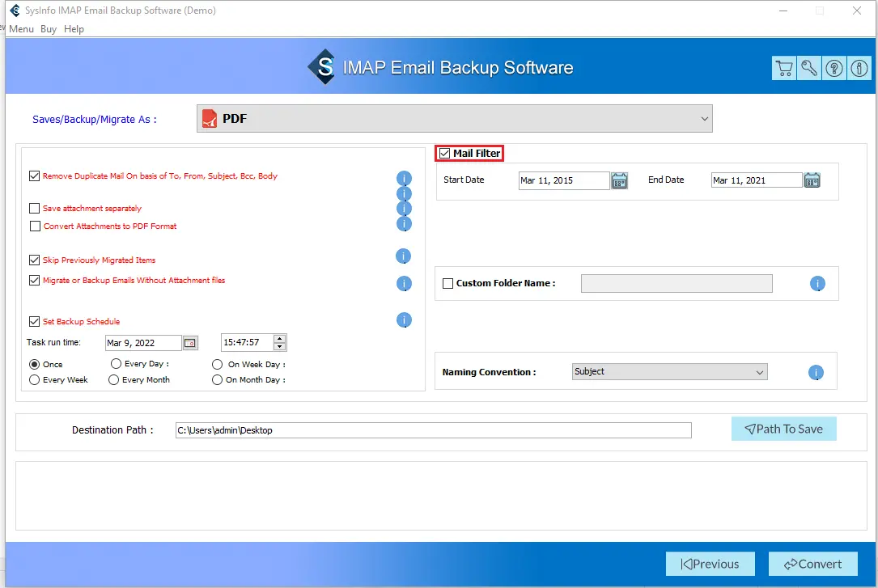Uncheck the Mail Filter checkbox
The height and width of the screenshot is (588, 878).
coord(444,154)
